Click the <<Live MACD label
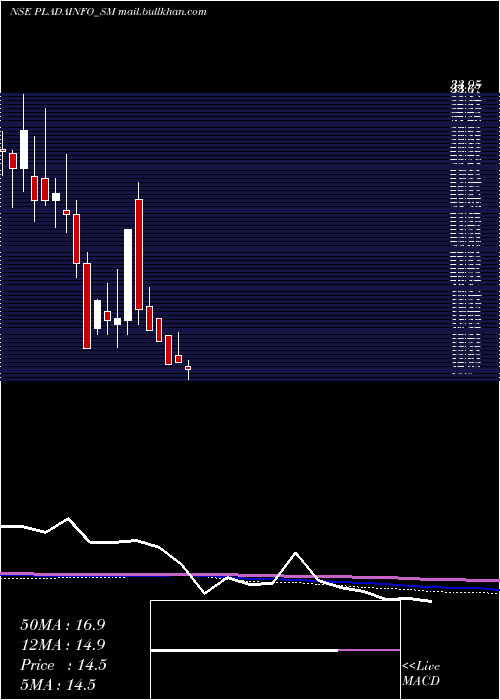This screenshot has height=700, width=500. pyautogui.click(x=421, y=674)
